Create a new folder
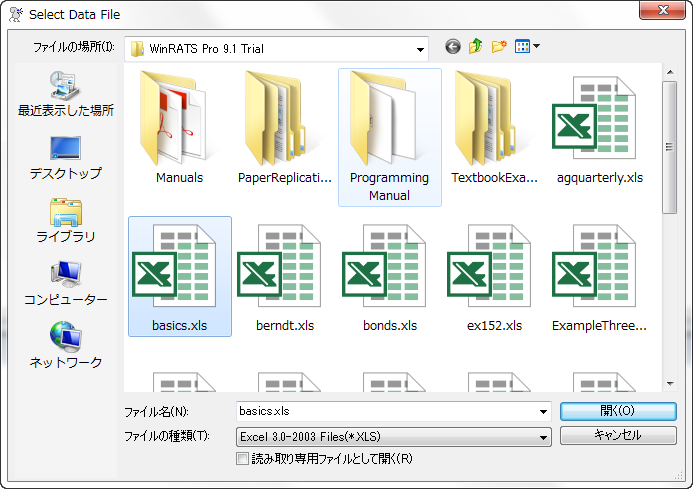This screenshot has width=693, height=489. [x=499, y=47]
